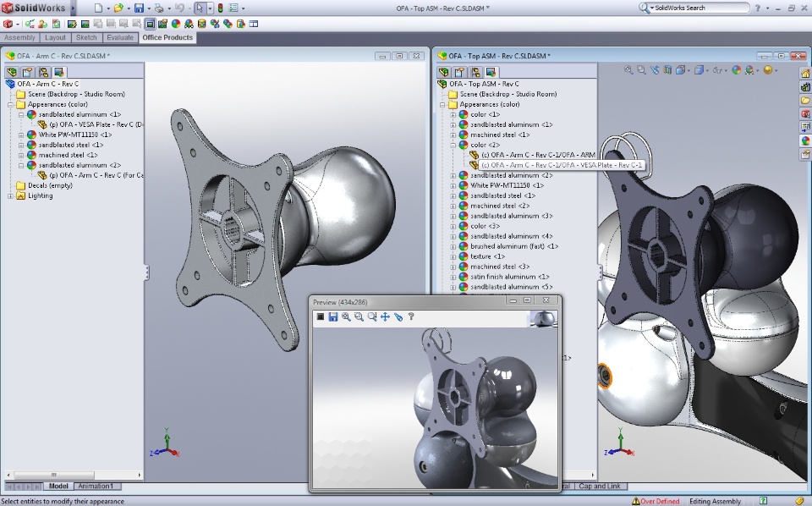Screen dimensions: 812x506
Task: Click Design Library icon in right task pane
Action: pyautogui.click(x=805, y=86)
